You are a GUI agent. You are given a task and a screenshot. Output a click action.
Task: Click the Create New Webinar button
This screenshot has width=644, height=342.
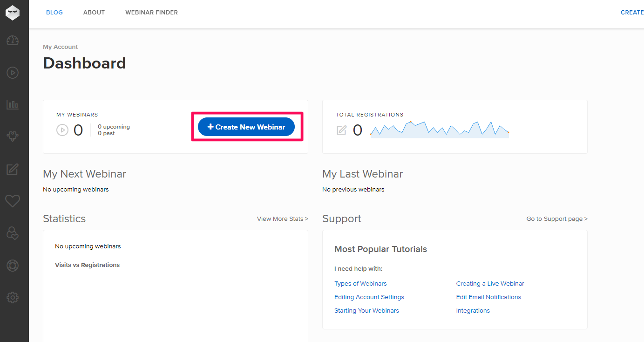[x=246, y=126]
